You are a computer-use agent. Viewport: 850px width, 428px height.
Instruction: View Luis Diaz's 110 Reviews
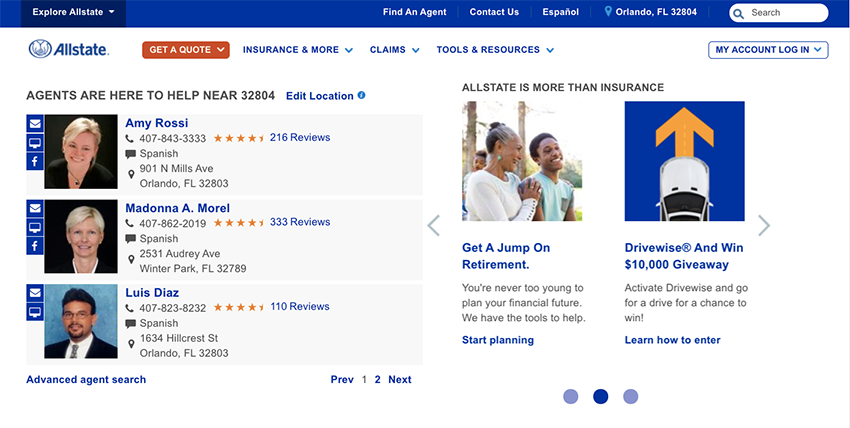click(300, 307)
